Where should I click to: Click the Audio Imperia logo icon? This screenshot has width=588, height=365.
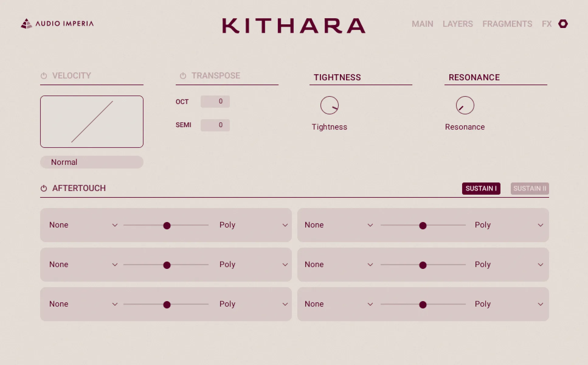pyautogui.click(x=27, y=24)
